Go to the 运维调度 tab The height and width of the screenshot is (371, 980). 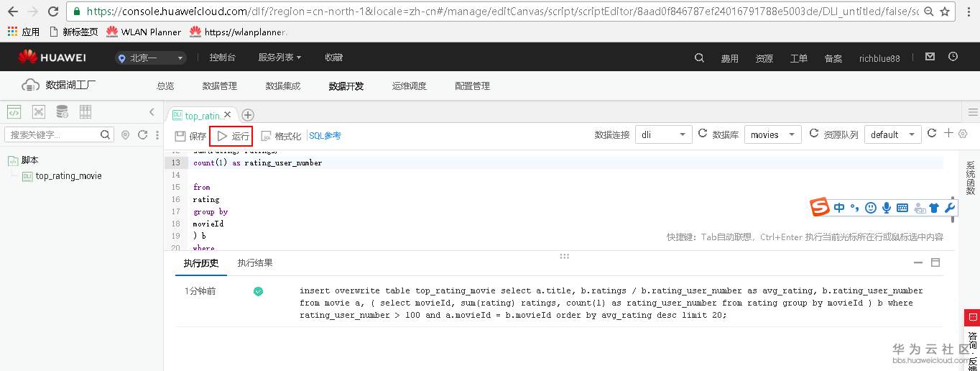click(x=409, y=86)
